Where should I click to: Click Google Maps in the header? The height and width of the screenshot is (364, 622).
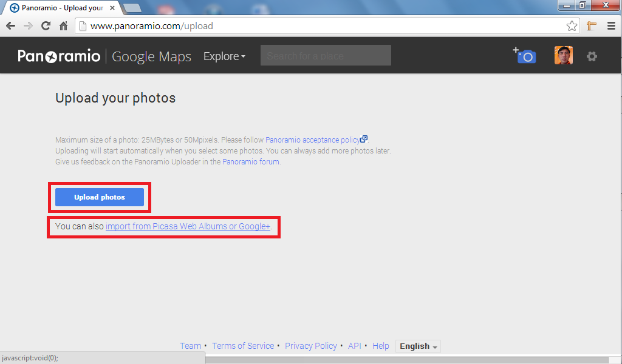coord(151,56)
